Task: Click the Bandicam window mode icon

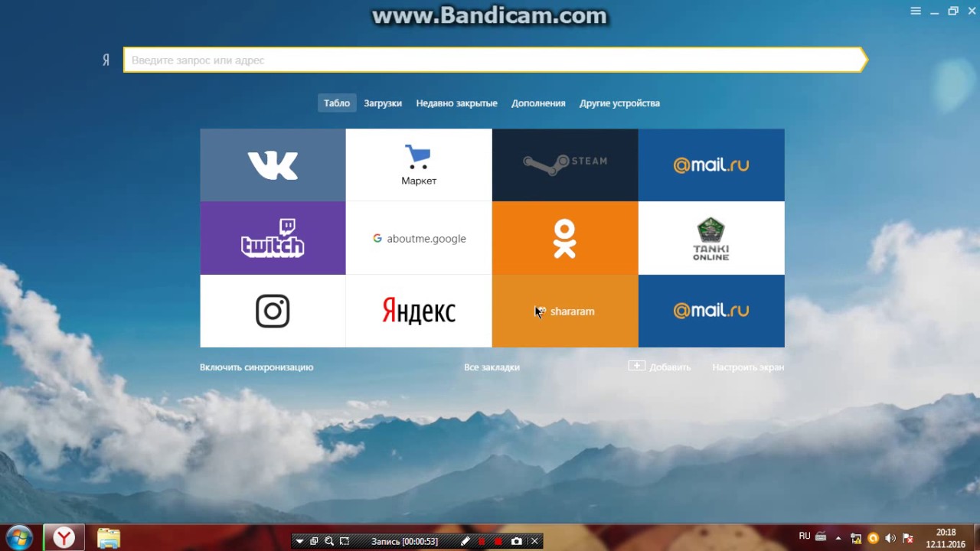Action: pyautogui.click(x=314, y=541)
